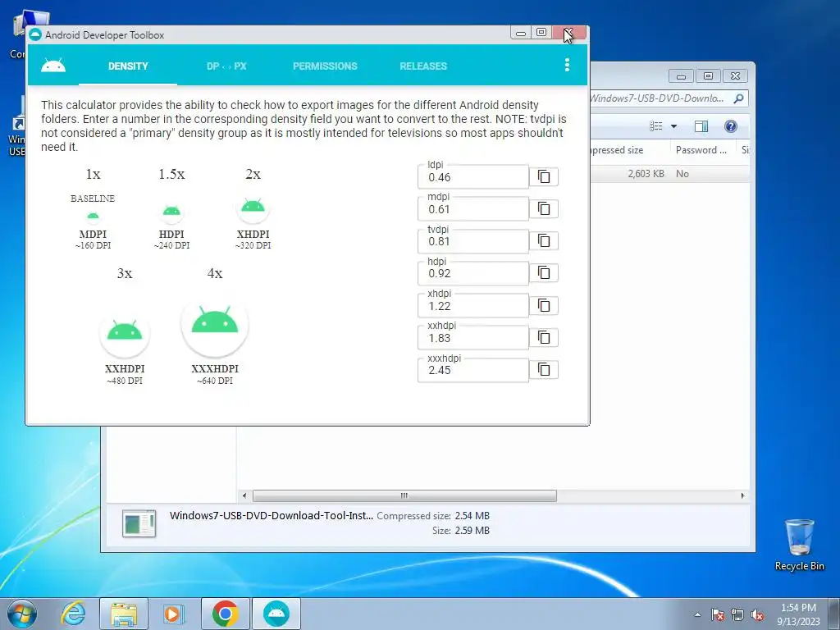Change view icon in explorer window toolbar
840x630 pixels.
click(x=656, y=126)
